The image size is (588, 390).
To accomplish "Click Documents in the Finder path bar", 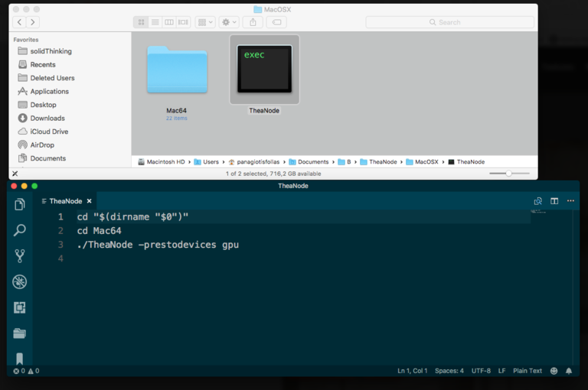I will [x=312, y=162].
